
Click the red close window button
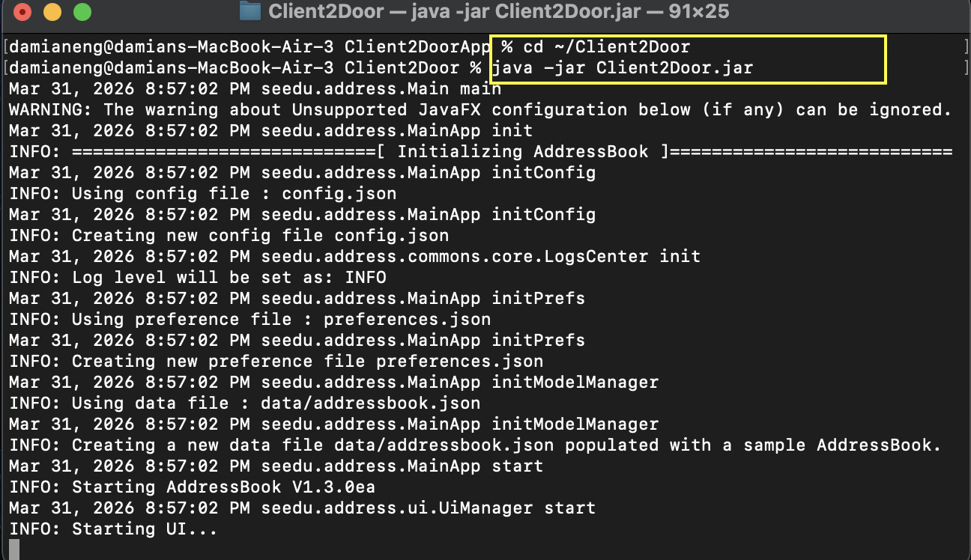click(x=23, y=13)
